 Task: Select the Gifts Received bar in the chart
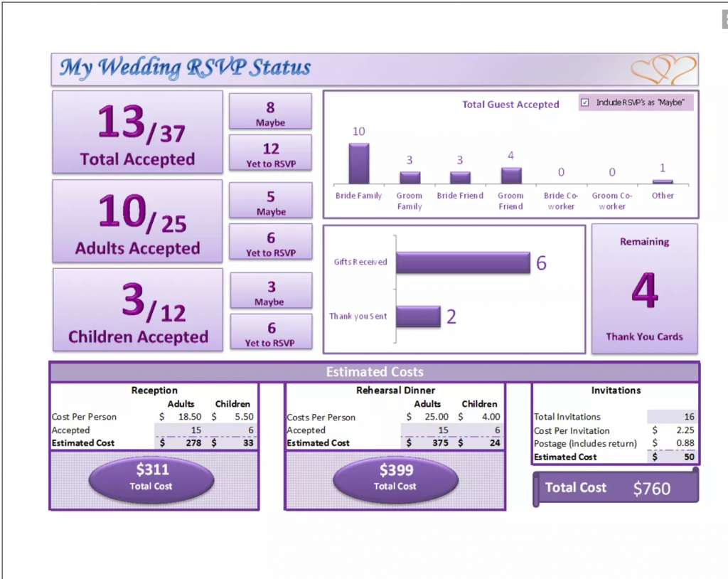(462, 262)
